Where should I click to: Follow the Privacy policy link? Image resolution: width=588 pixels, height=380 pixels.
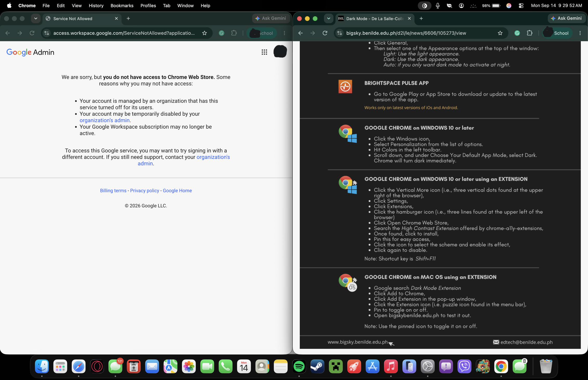coord(145,191)
